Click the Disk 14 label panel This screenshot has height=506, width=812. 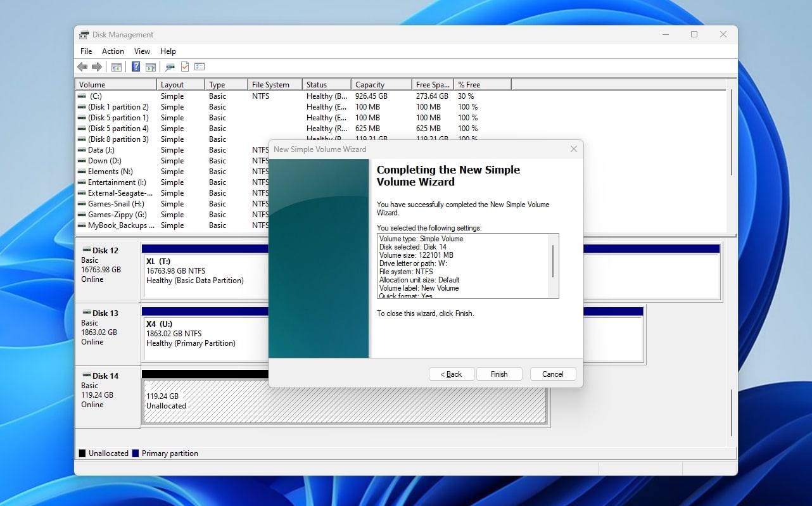pyautogui.click(x=107, y=396)
